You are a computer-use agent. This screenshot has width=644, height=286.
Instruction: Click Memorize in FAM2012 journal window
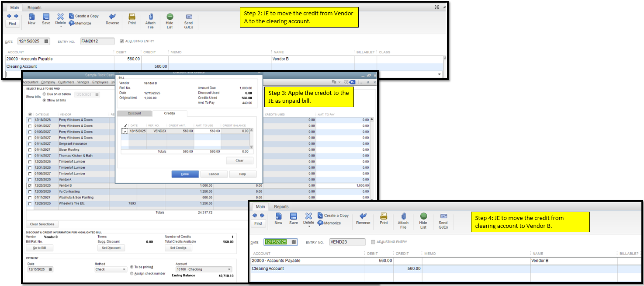pyautogui.click(x=80, y=23)
